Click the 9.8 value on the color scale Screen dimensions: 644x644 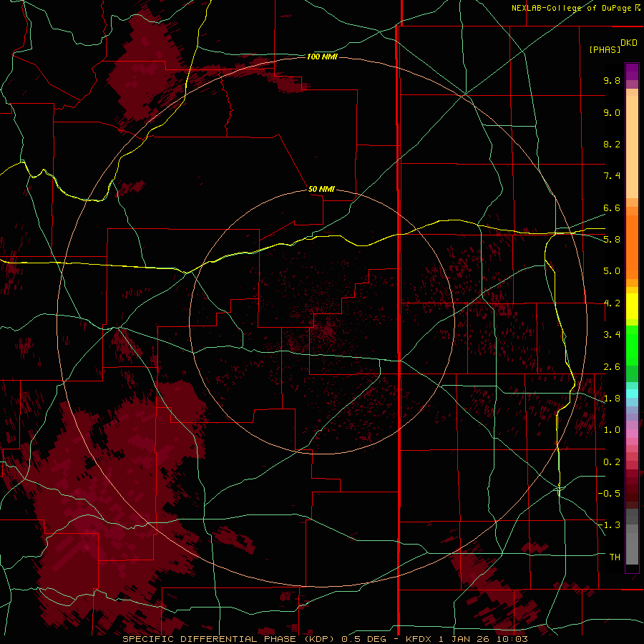point(612,80)
